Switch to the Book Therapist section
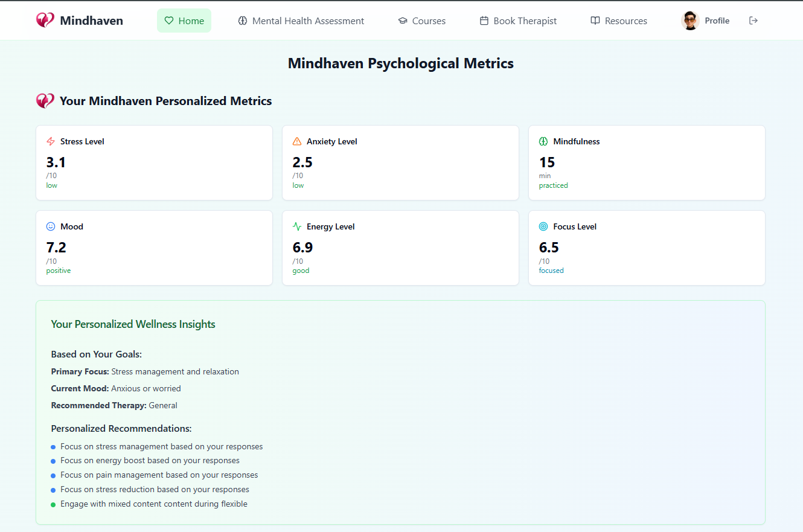This screenshot has width=803, height=532. (x=517, y=20)
